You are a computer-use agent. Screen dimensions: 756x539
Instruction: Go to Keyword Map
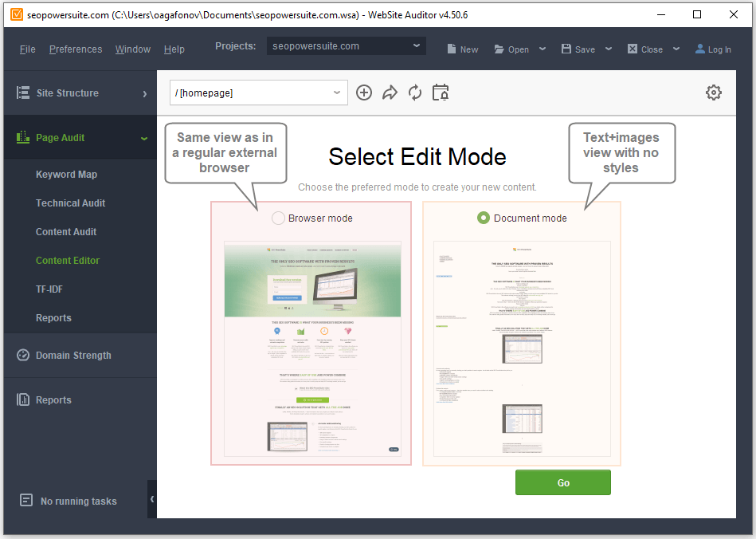click(67, 174)
